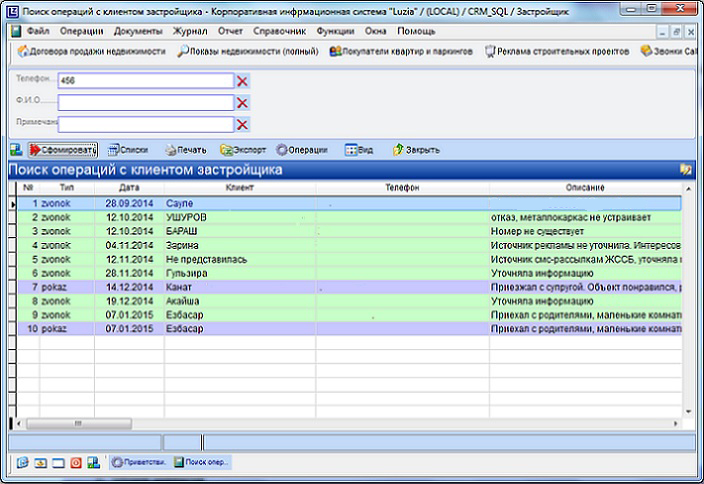The width and height of the screenshot is (704, 484).
Task: Open Реклама строительных проектов shortcut
Action: [x=557, y=51]
